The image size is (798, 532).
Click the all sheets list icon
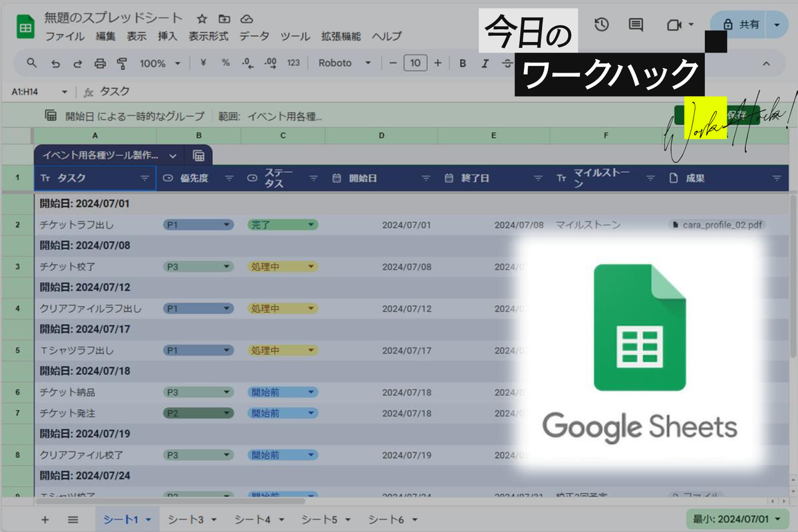[x=73, y=519]
